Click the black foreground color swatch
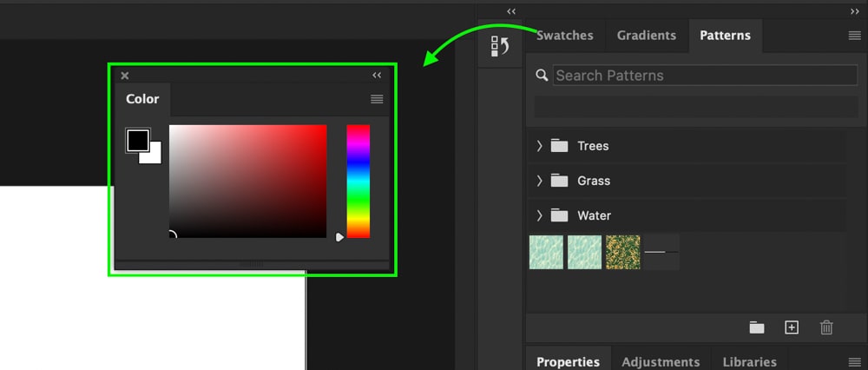 [138, 140]
